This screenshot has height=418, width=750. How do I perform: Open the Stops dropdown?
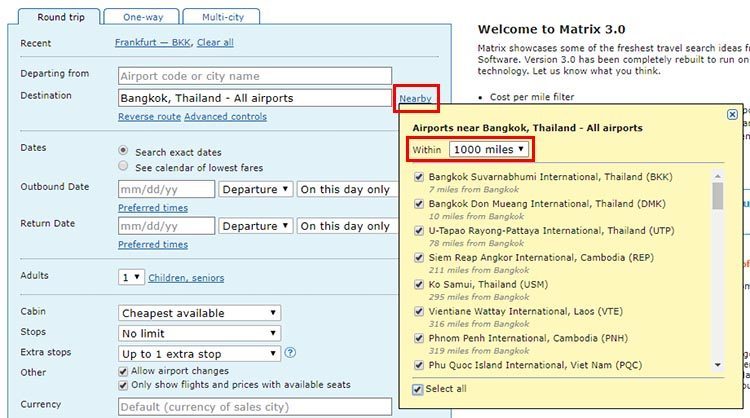click(199, 333)
